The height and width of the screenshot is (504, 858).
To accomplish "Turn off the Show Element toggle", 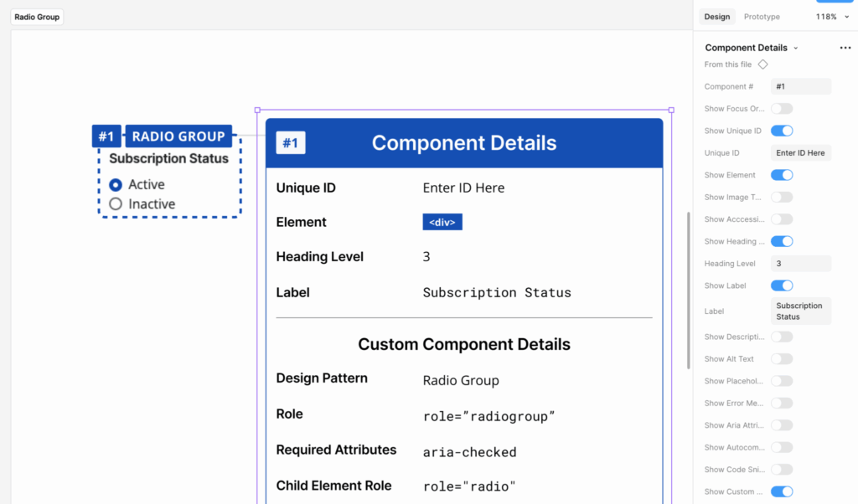I will pyautogui.click(x=782, y=174).
